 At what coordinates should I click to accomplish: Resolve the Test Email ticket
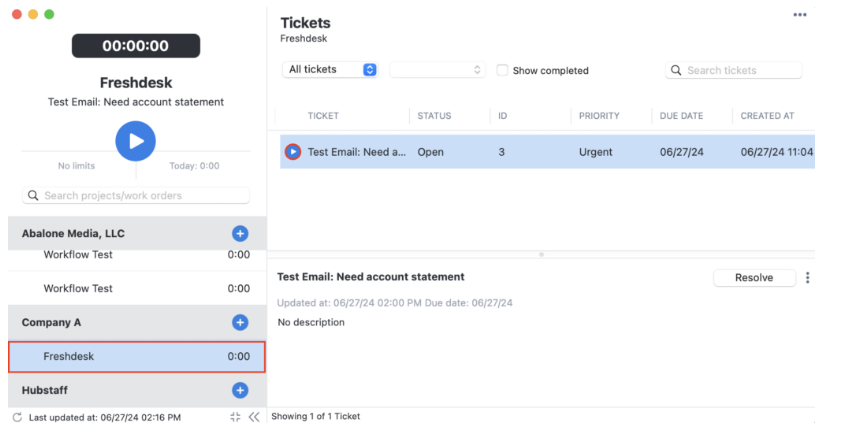pos(754,278)
